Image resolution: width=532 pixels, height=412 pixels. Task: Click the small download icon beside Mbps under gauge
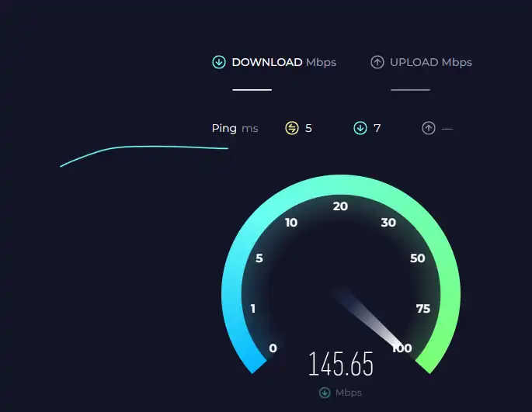(x=325, y=393)
